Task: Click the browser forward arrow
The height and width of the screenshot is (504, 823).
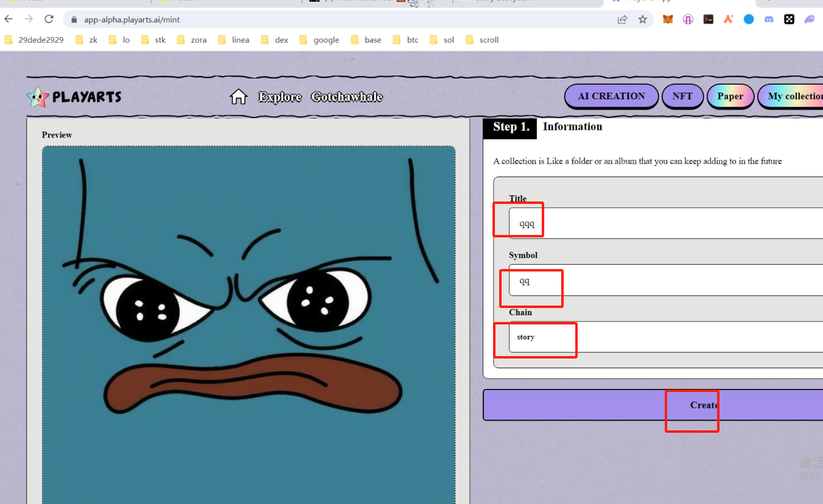Action: [29, 19]
